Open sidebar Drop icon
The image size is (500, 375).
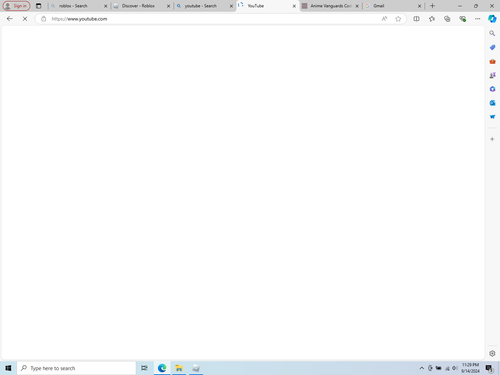(492, 117)
